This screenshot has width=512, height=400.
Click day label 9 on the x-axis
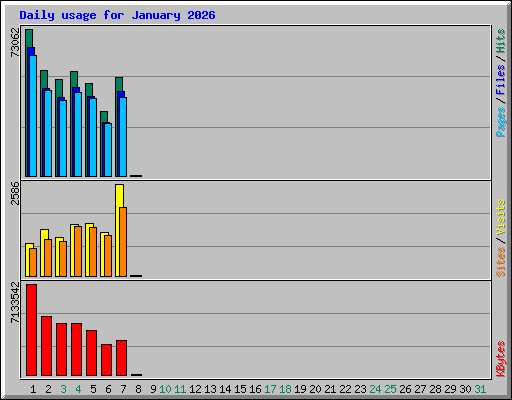coord(153,389)
